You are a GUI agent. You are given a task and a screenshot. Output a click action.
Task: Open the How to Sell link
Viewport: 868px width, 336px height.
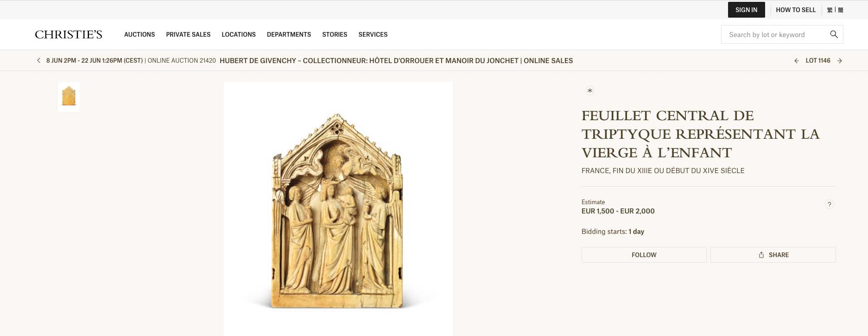tap(796, 10)
